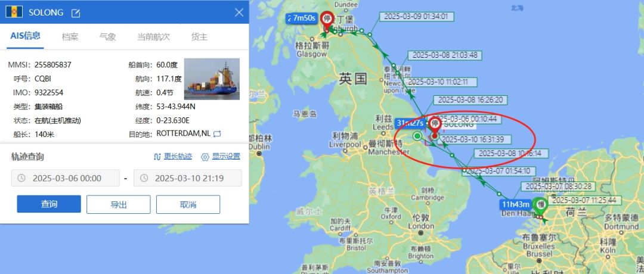Click the container ship photo thumbnail
This screenshot has width=644, height=274.
212,79
